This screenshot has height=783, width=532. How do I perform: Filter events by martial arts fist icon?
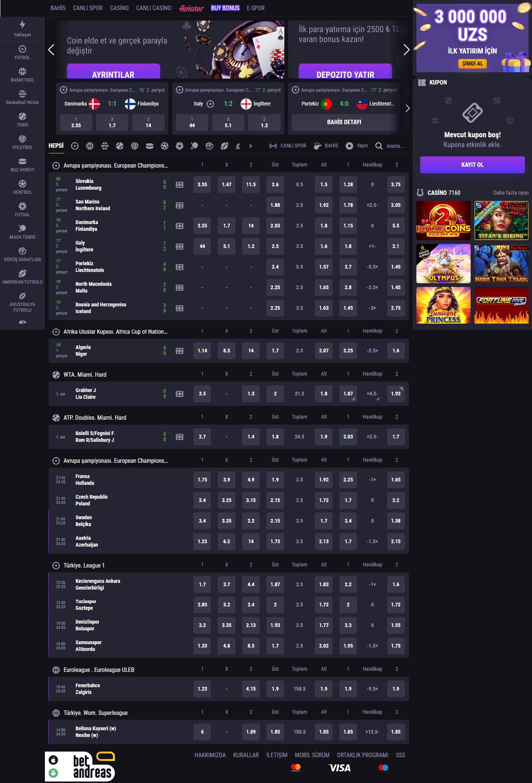pos(210,146)
